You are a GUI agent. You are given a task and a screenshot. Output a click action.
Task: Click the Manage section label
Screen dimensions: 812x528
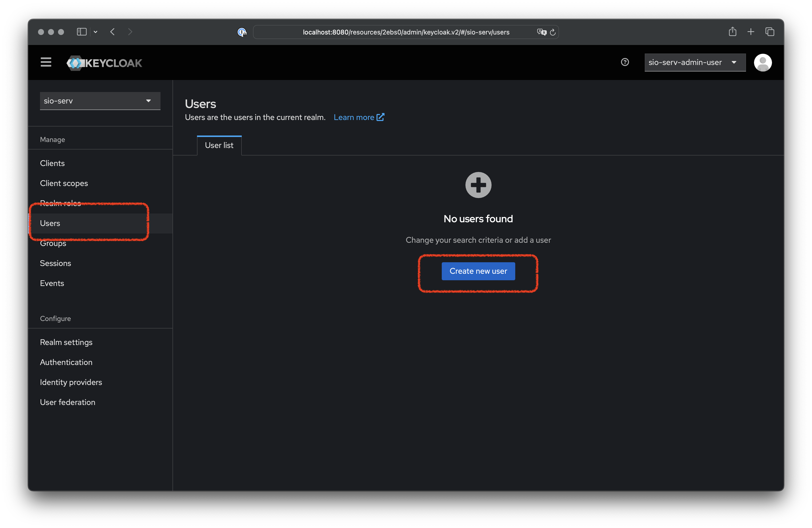point(52,139)
